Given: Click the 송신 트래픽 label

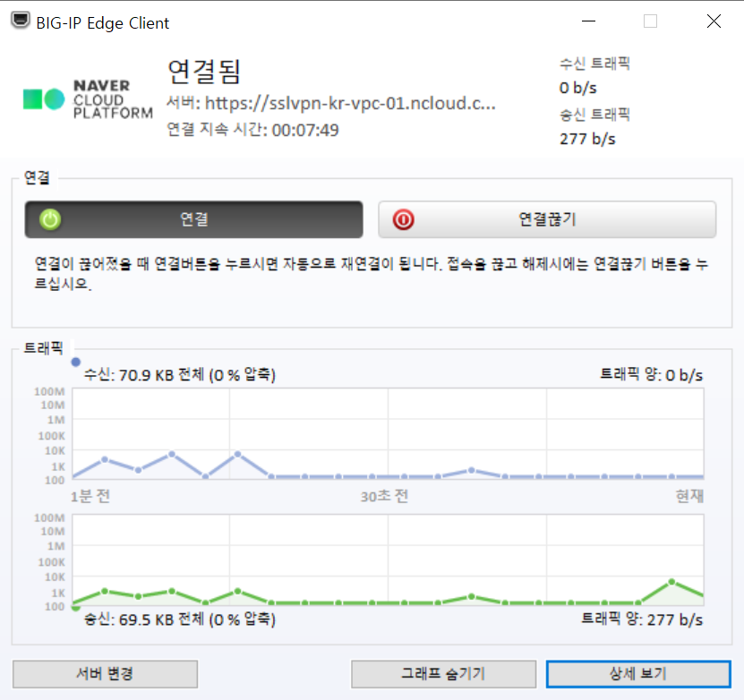Looking at the screenshot, I should (x=594, y=115).
